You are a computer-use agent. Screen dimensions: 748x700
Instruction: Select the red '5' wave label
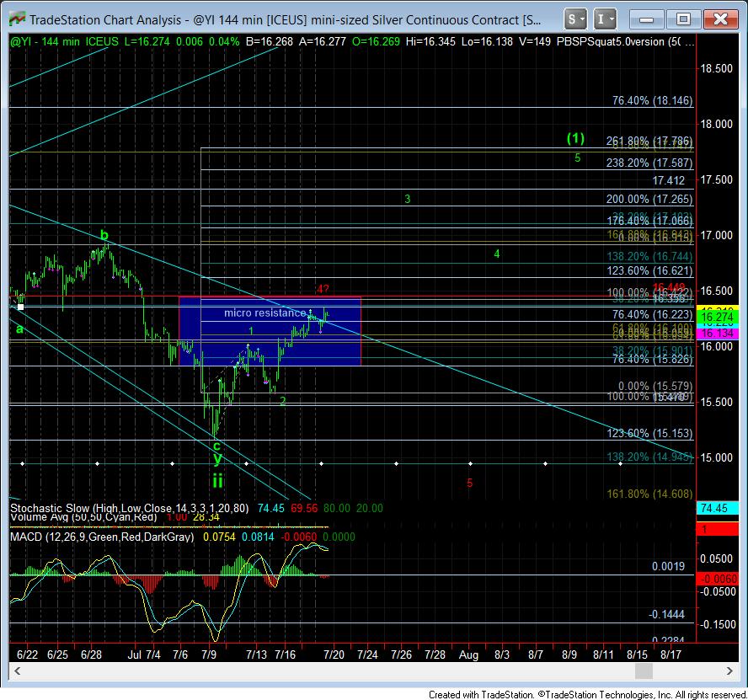pos(469,483)
